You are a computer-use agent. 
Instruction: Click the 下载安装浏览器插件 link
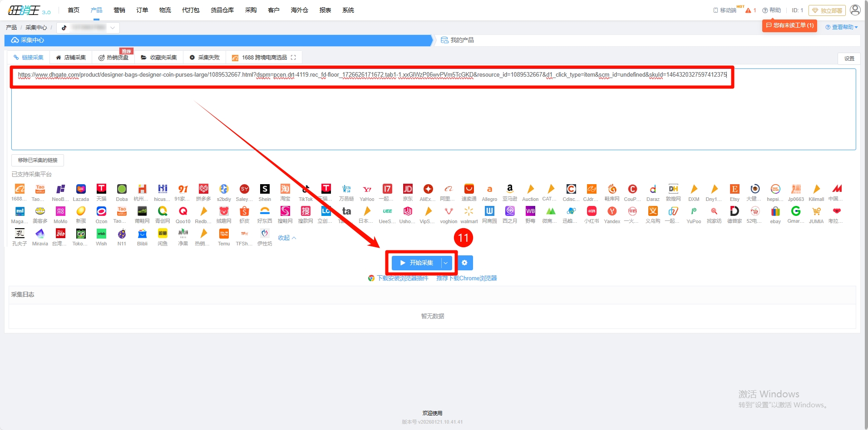[402, 278]
